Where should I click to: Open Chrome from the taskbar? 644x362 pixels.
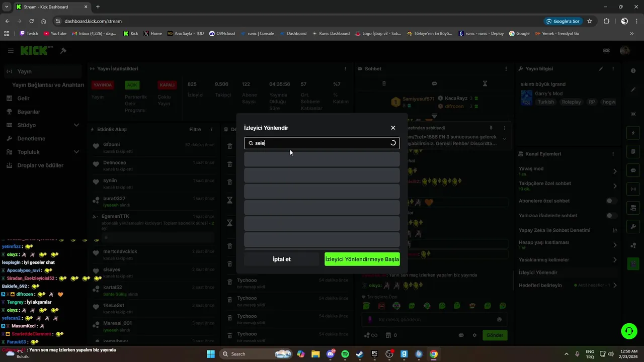click(434, 354)
